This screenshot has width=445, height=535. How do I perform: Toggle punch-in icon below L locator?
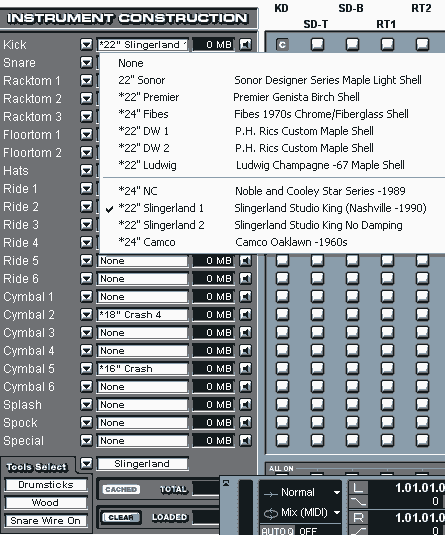358,501
